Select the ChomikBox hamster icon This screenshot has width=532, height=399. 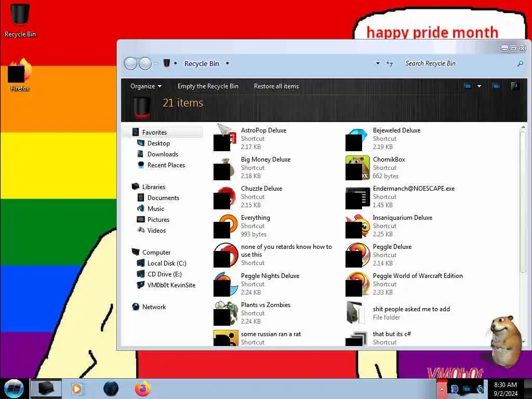[357, 168]
